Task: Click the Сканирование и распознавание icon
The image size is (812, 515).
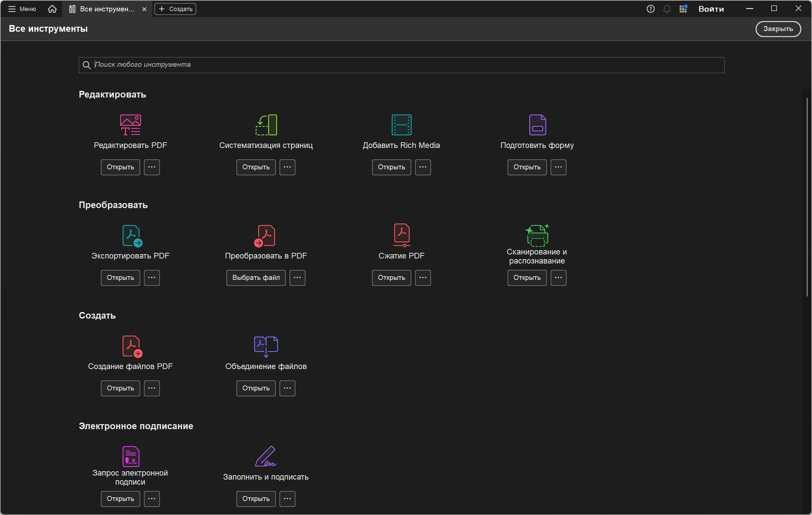Action: 537,235
